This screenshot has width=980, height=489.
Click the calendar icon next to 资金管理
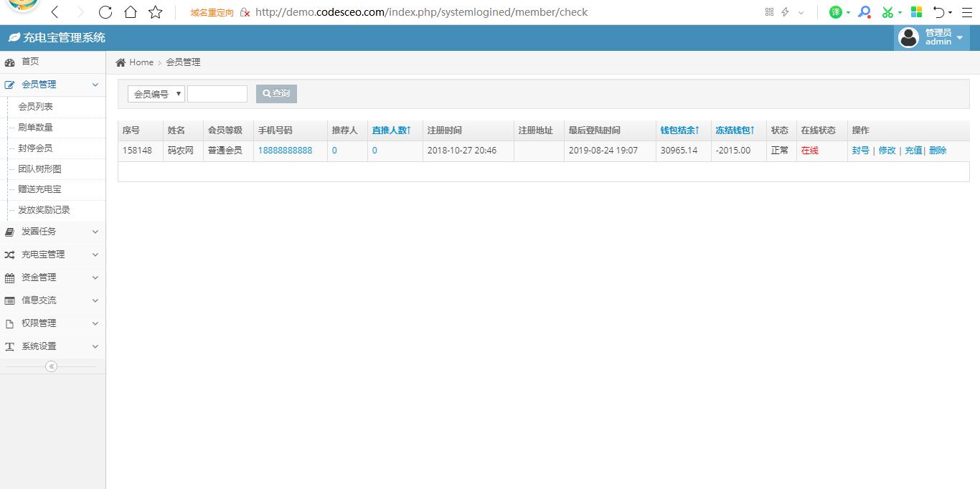[9, 277]
